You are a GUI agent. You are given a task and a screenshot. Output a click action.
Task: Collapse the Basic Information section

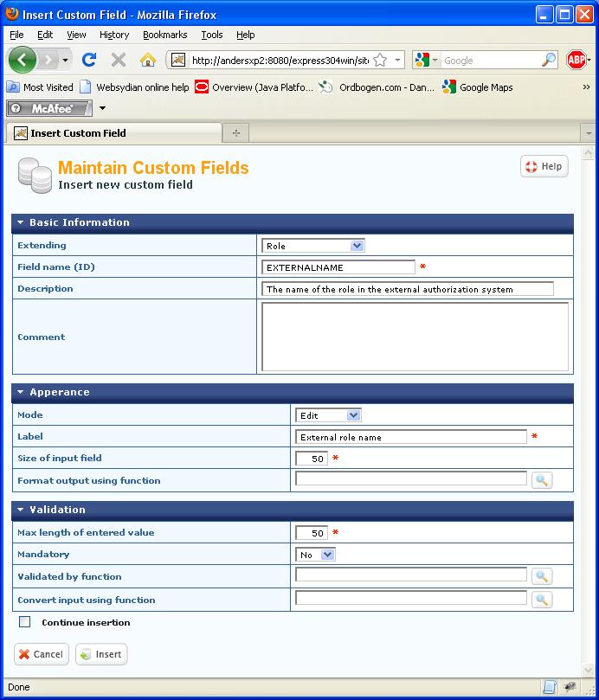[x=20, y=222]
